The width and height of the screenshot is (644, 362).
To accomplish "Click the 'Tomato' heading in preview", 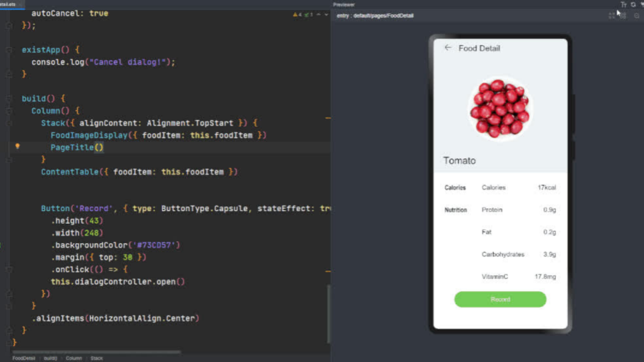I will (x=459, y=160).
